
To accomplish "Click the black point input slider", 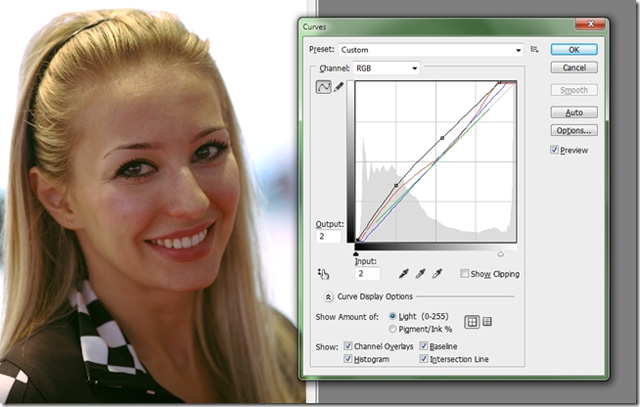I will (x=356, y=254).
